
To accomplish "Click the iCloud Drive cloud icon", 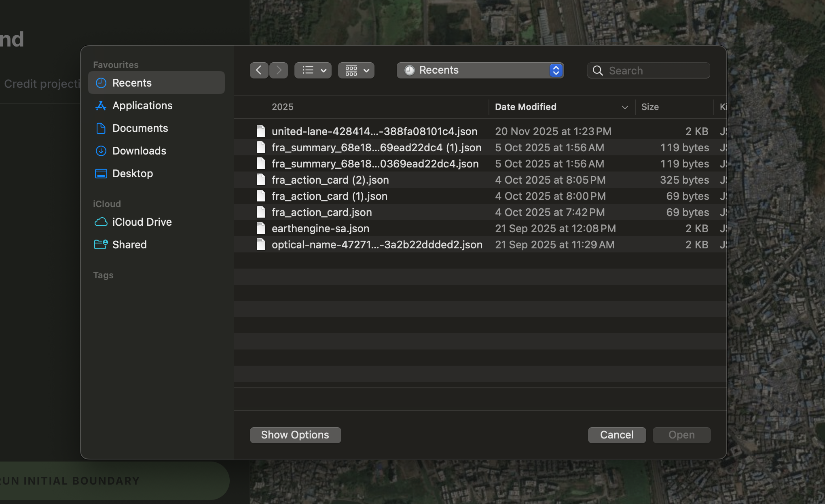I will pyautogui.click(x=101, y=222).
